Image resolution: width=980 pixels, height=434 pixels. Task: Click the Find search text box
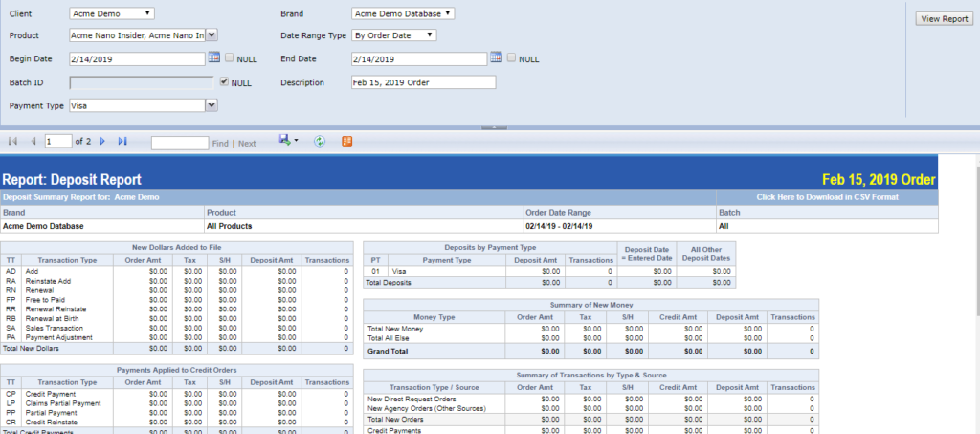click(179, 143)
